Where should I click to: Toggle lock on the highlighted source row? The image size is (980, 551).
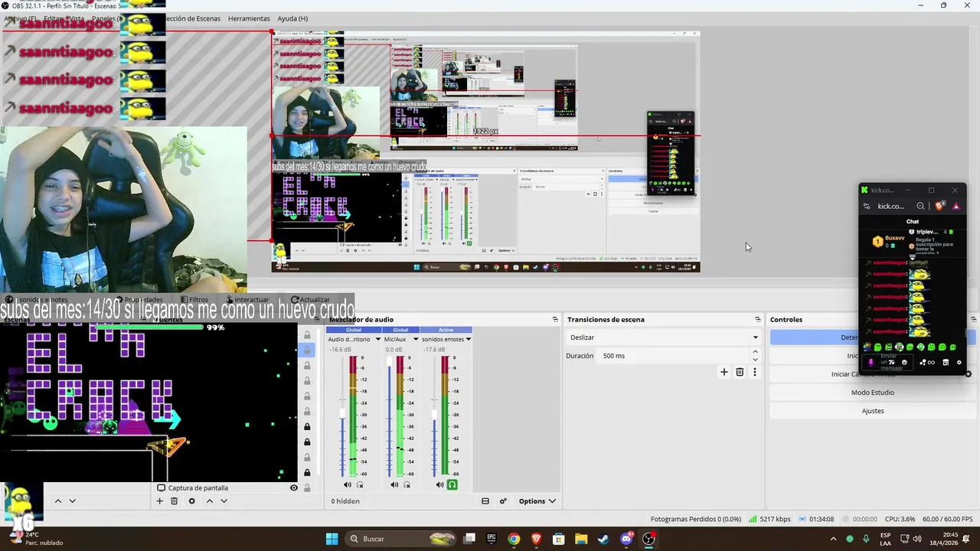coord(307,350)
